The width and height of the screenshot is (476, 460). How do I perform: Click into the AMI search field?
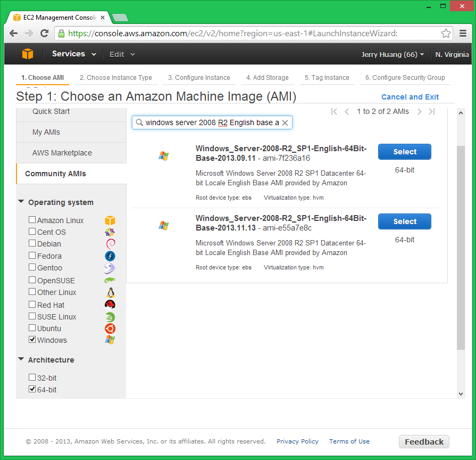pos(212,122)
